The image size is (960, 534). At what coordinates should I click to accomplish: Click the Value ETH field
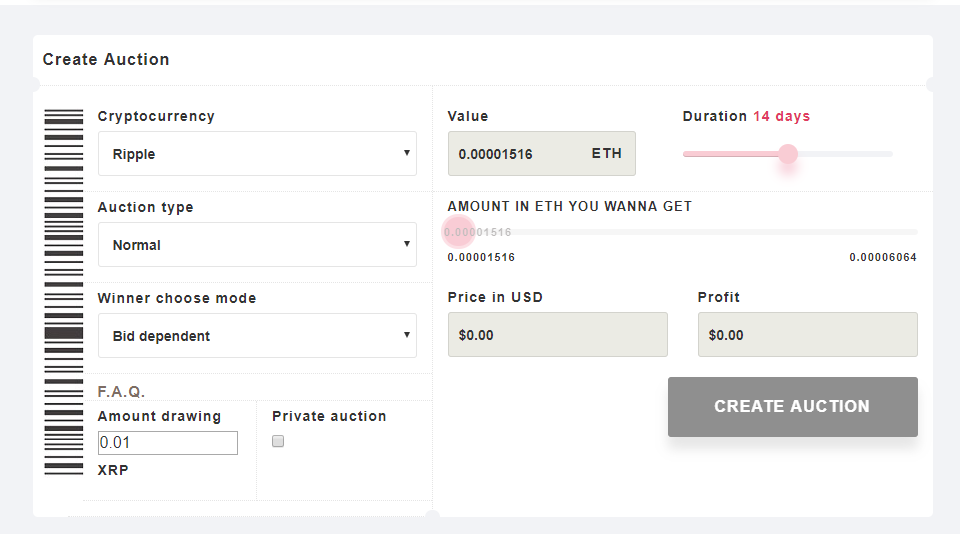coord(541,154)
